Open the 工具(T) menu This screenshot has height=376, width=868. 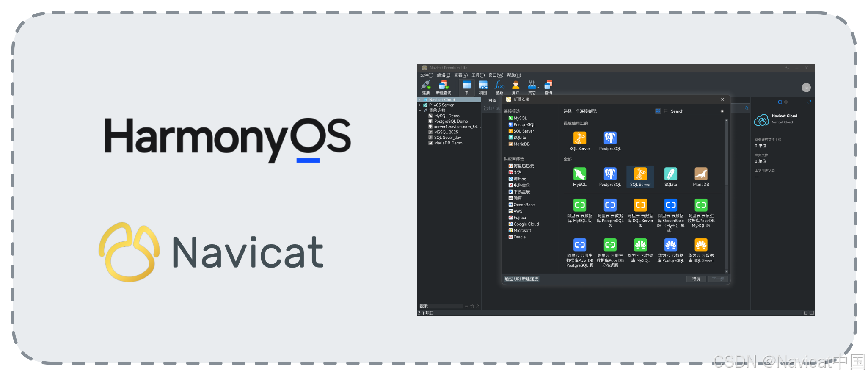[478, 75]
